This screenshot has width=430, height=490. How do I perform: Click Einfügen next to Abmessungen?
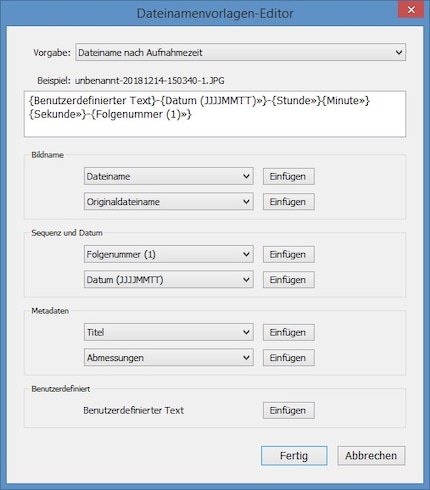[288, 358]
